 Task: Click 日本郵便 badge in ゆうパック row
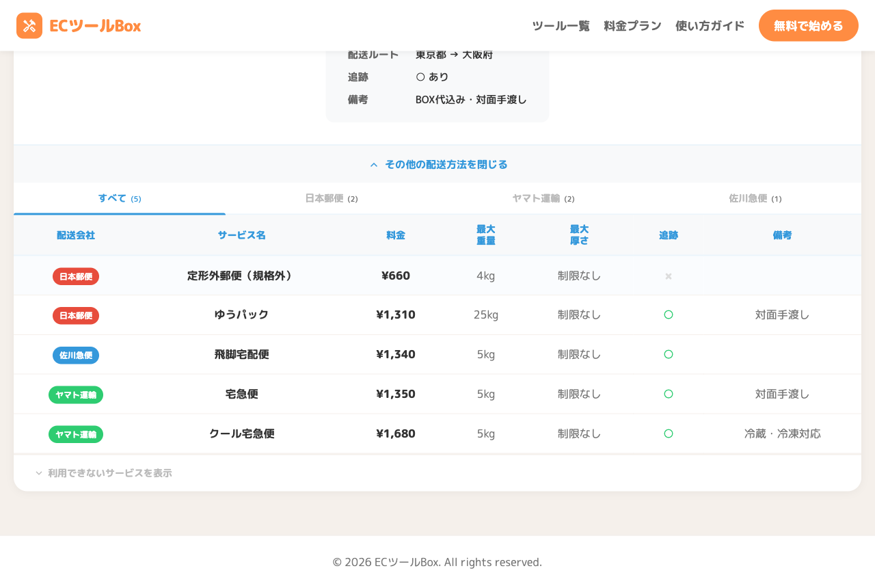click(x=76, y=315)
